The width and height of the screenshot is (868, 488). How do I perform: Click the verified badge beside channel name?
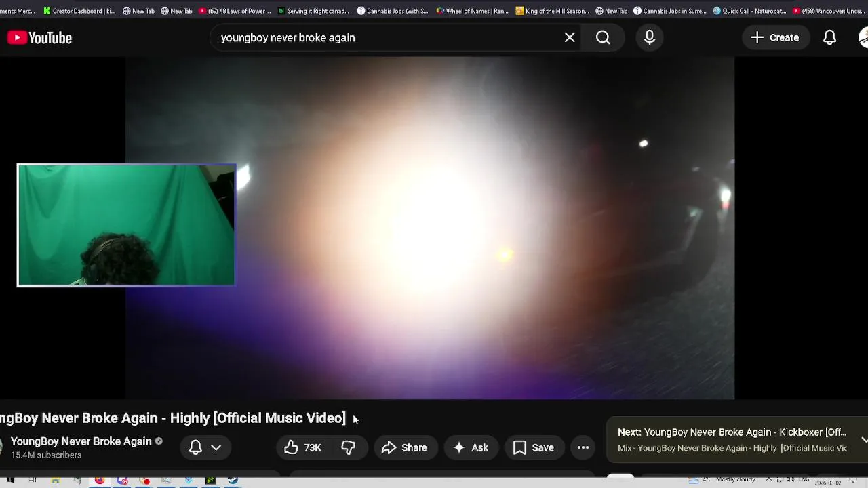(x=159, y=441)
